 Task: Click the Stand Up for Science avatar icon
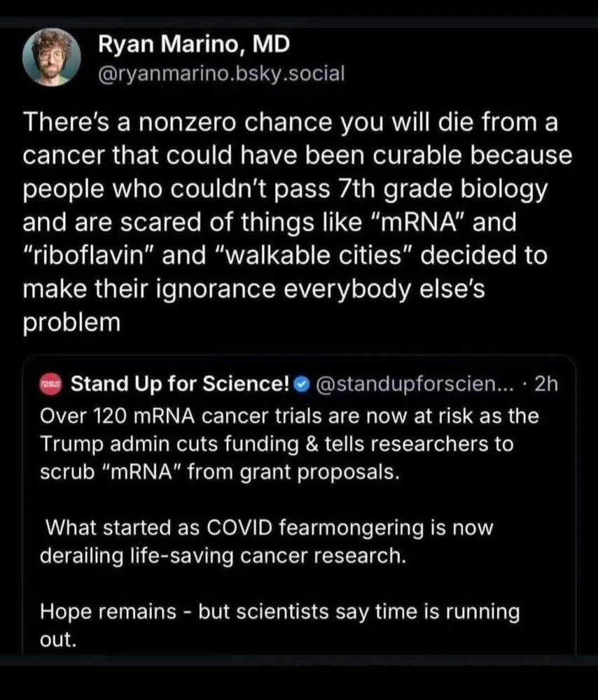[50, 385]
